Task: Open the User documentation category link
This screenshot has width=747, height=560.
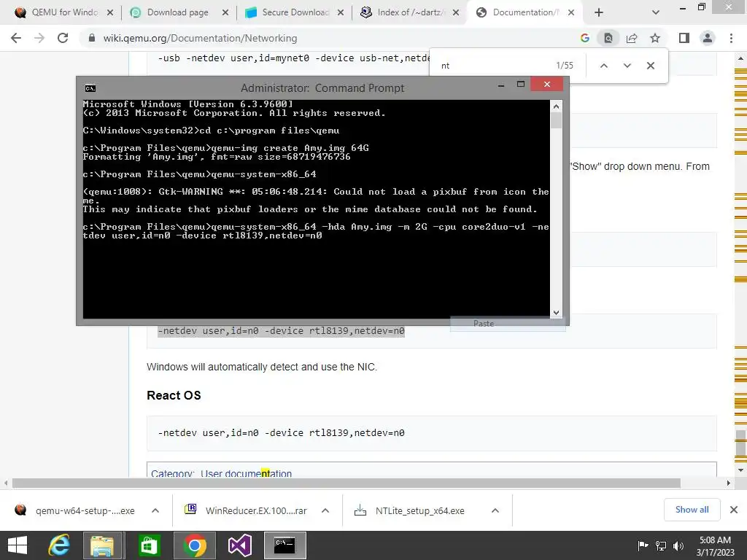Action: pos(246,473)
